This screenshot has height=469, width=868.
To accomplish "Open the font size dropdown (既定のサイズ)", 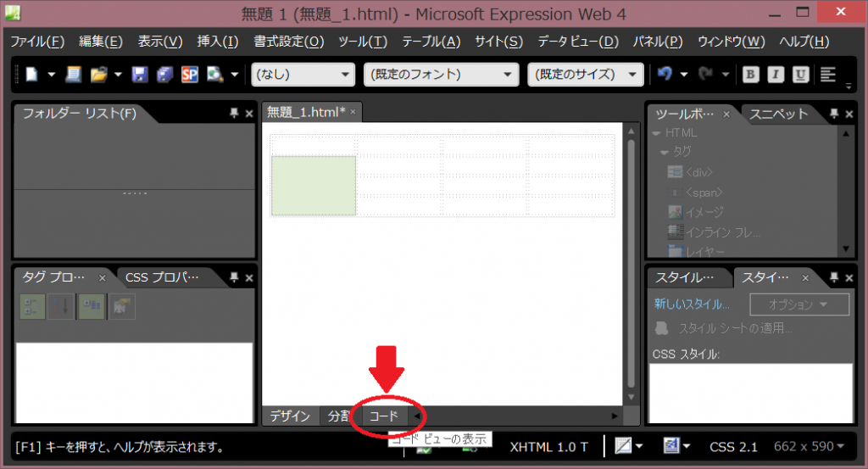I will (x=586, y=74).
